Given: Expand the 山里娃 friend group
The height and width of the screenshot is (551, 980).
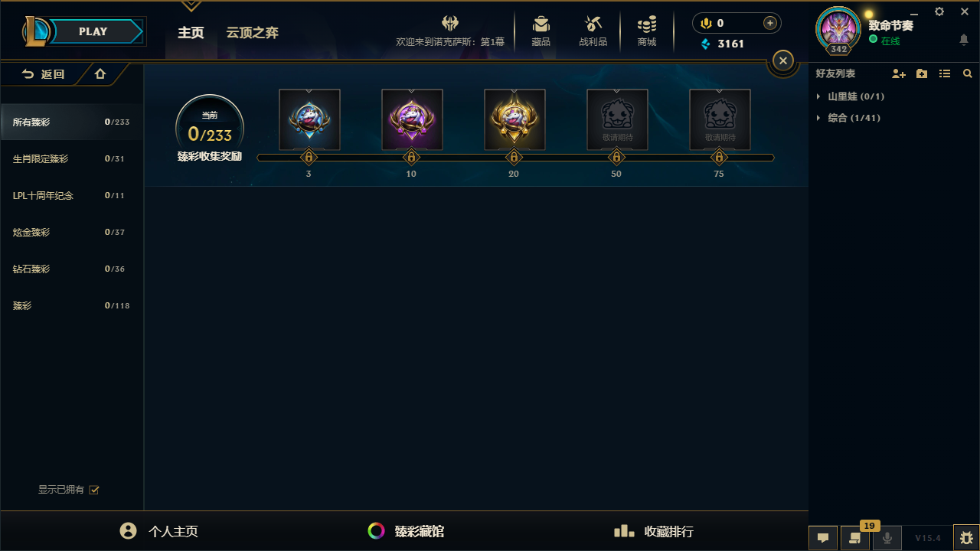Looking at the screenshot, I should coord(851,96).
